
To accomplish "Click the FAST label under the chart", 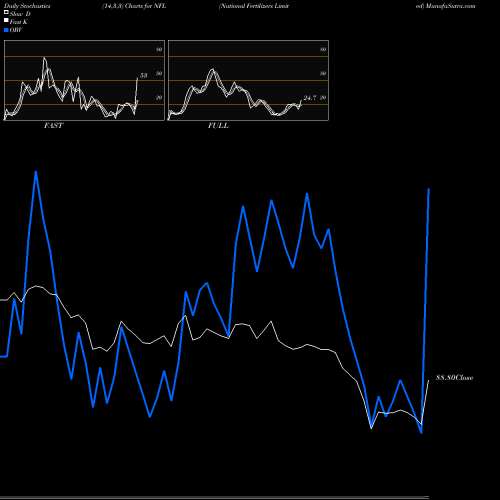I will click(53, 126).
